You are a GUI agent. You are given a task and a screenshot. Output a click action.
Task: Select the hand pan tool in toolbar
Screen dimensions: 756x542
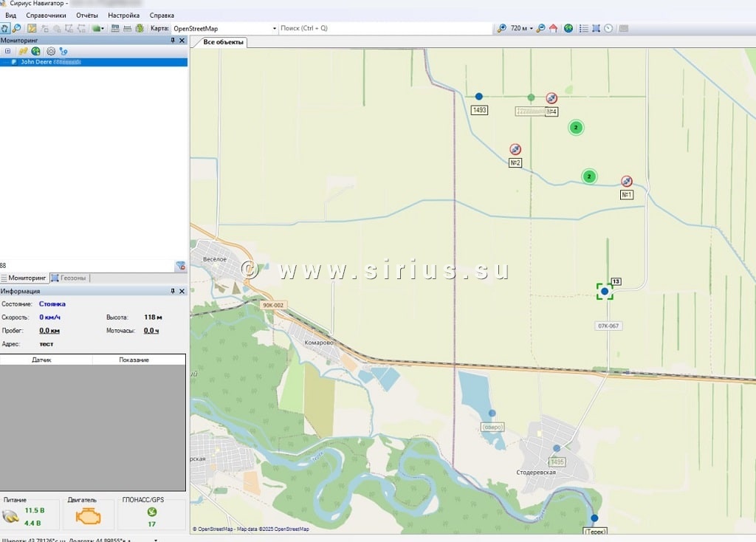4,28
